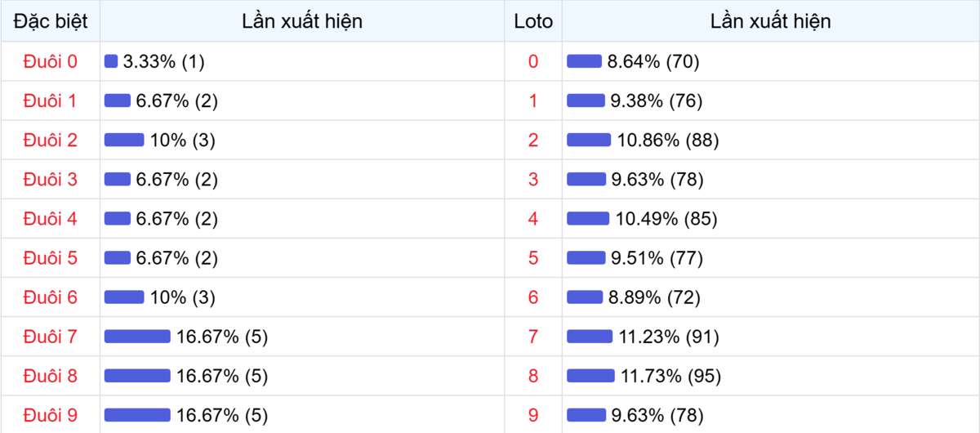Click the '3.33% (1)' value text
The image size is (980, 433).
163,61
